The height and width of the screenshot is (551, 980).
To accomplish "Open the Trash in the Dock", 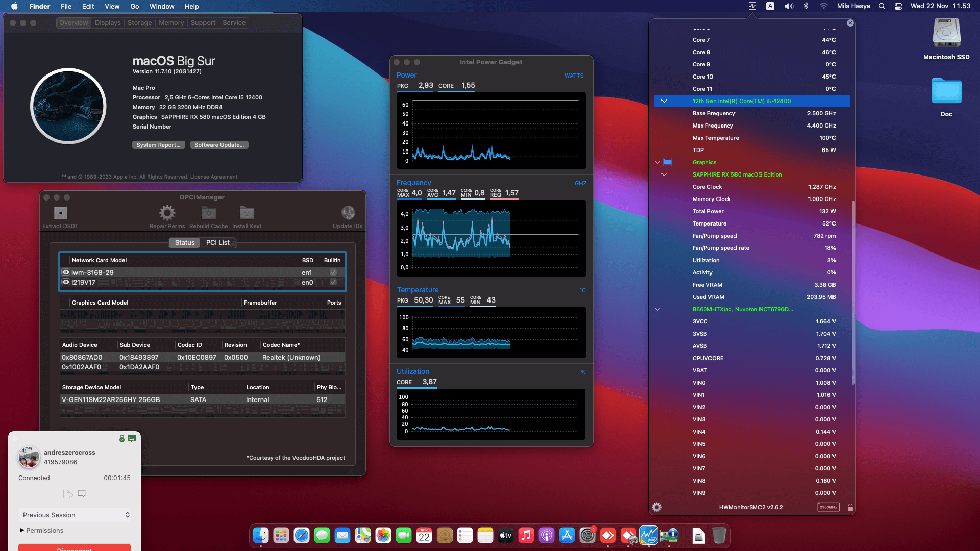I will (x=719, y=535).
